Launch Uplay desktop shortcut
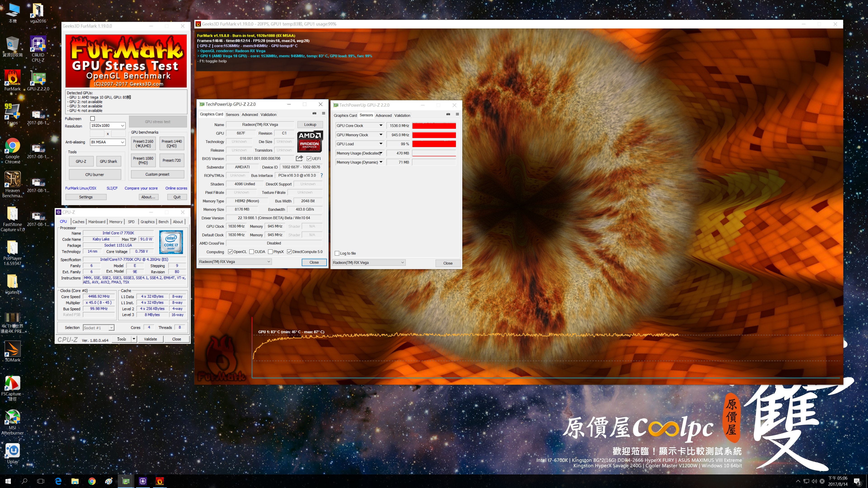 click(x=12, y=453)
